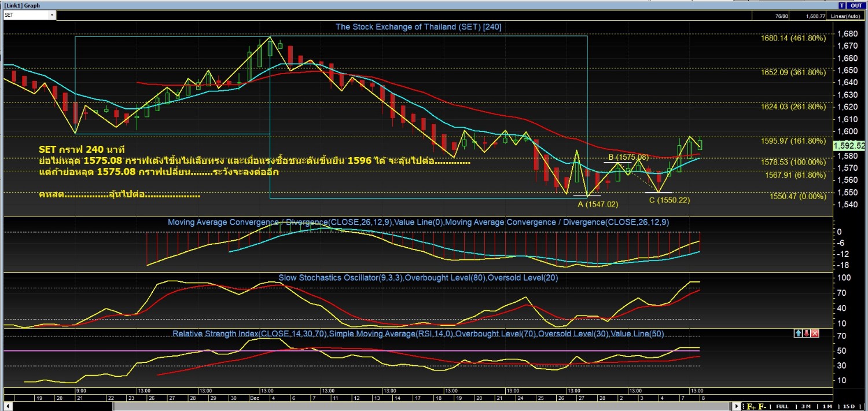This screenshot has height=411, width=868.
Task: Click the OUT button in title bar
Action: [x=856, y=5]
